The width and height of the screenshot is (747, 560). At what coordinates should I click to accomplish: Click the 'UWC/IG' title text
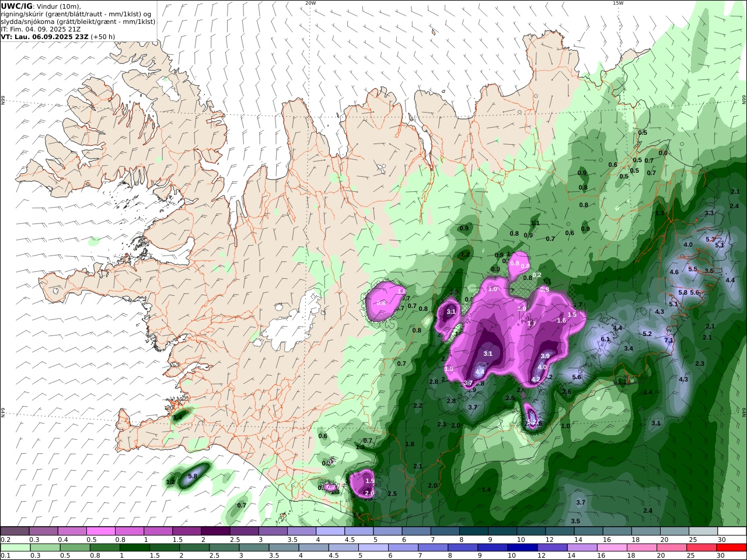[x=17, y=6]
